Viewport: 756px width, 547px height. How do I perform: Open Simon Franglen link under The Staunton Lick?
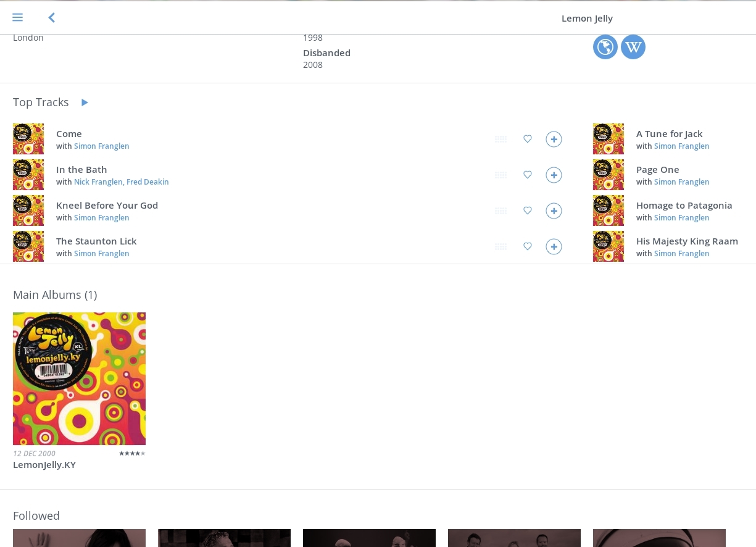[x=102, y=254]
